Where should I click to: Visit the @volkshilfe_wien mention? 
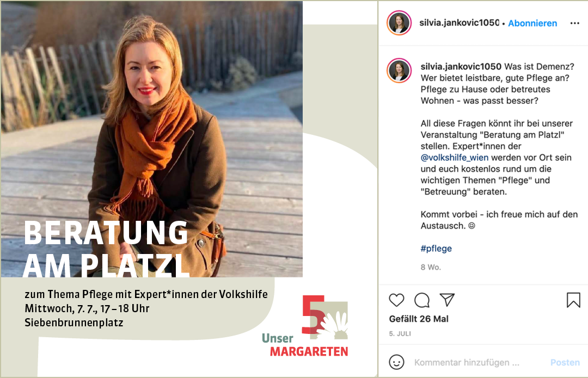[x=455, y=158]
